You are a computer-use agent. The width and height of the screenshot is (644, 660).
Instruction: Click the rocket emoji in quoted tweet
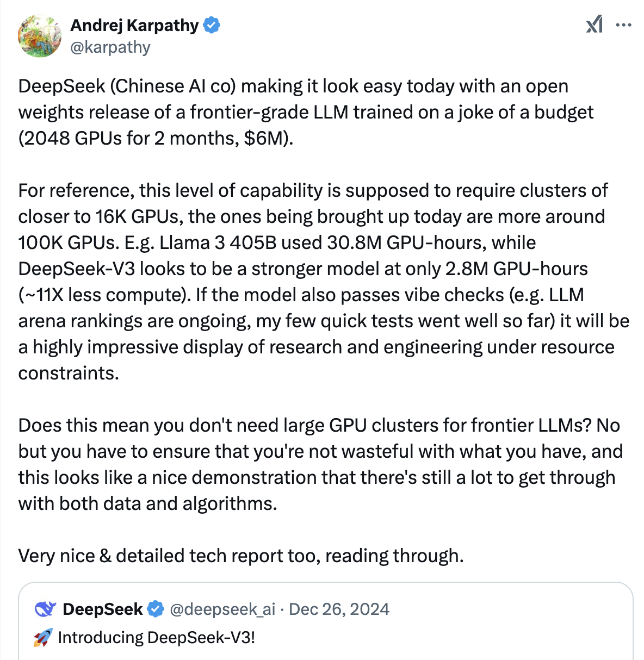tap(43, 637)
